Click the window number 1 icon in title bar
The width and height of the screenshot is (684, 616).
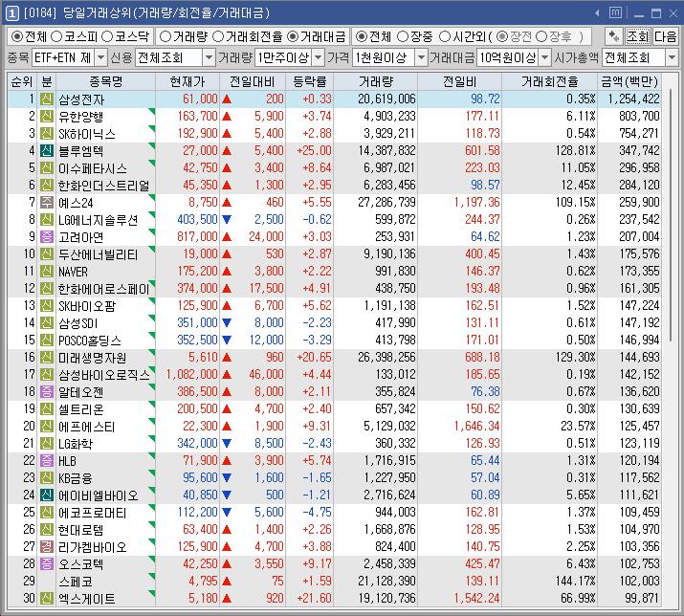coord(11,13)
